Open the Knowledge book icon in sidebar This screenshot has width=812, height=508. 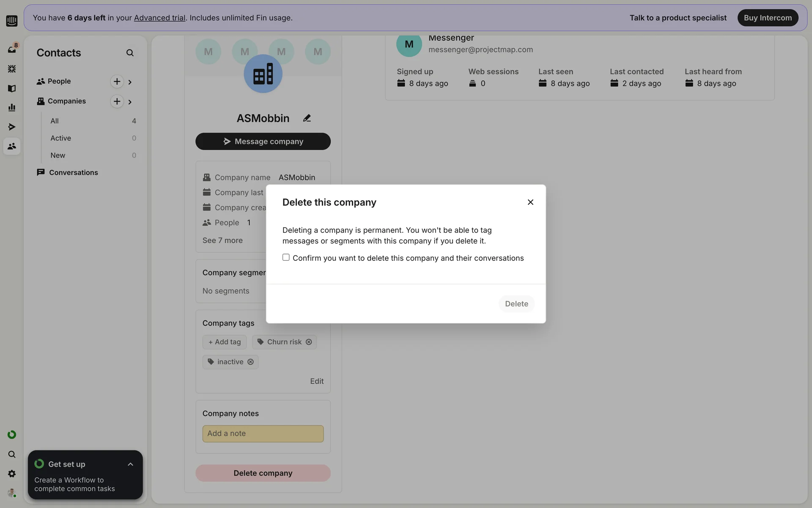[12, 88]
